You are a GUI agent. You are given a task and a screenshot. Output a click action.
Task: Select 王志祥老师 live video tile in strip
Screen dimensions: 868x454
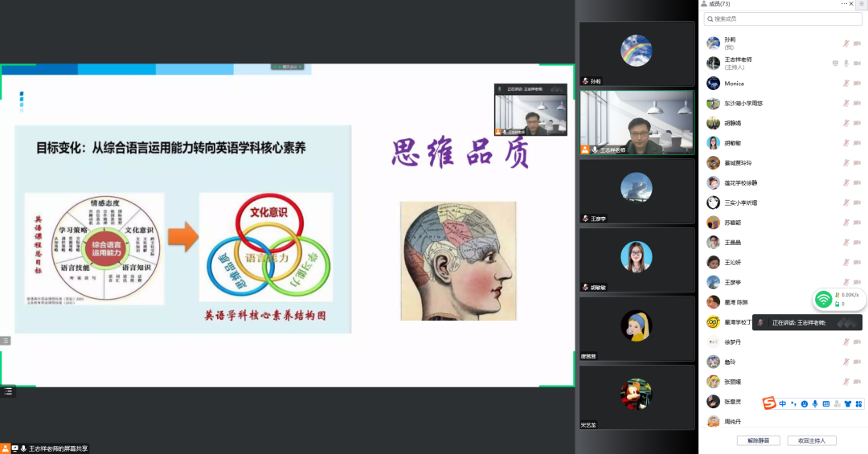(637, 122)
